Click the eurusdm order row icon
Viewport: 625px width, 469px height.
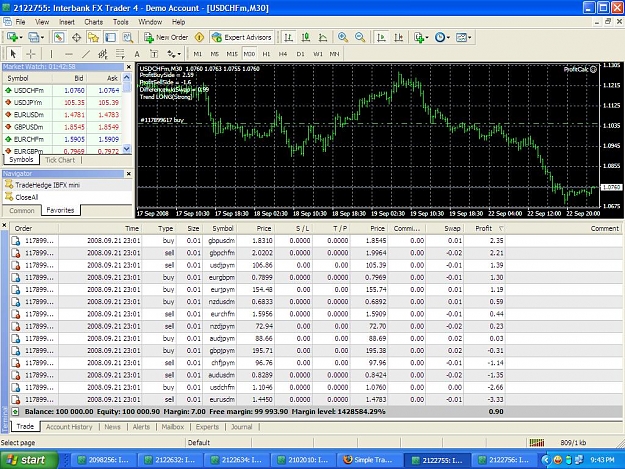(16, 400)
